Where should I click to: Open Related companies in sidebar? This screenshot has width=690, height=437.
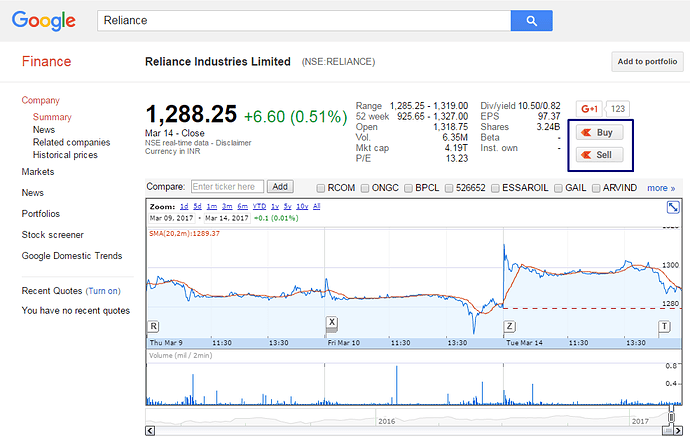[71, 143]
